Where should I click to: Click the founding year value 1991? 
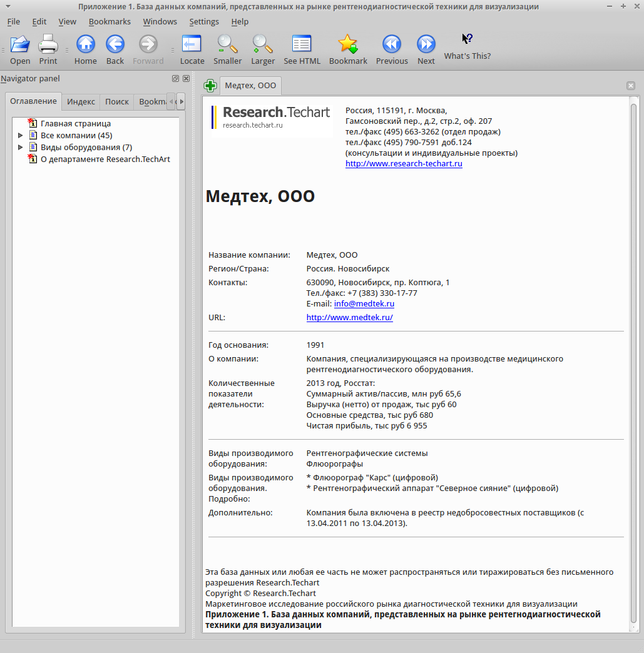[315, 345]
